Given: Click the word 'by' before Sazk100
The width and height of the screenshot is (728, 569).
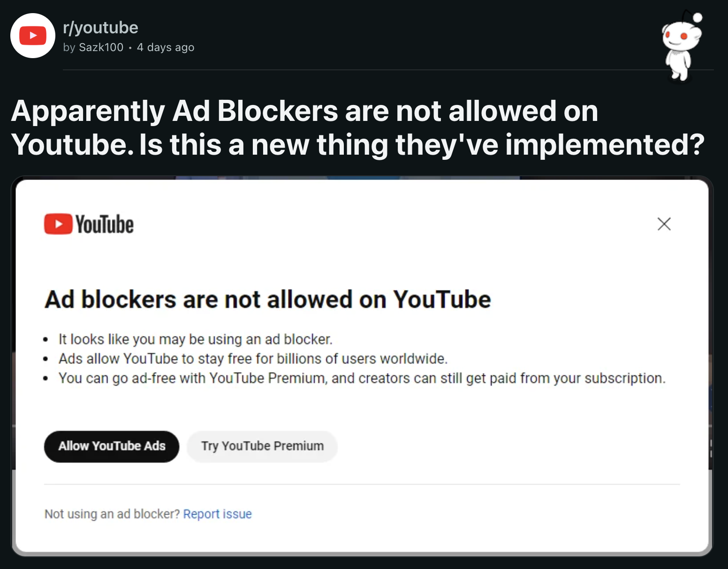Looking at the screenshot, I should point(69,47).
